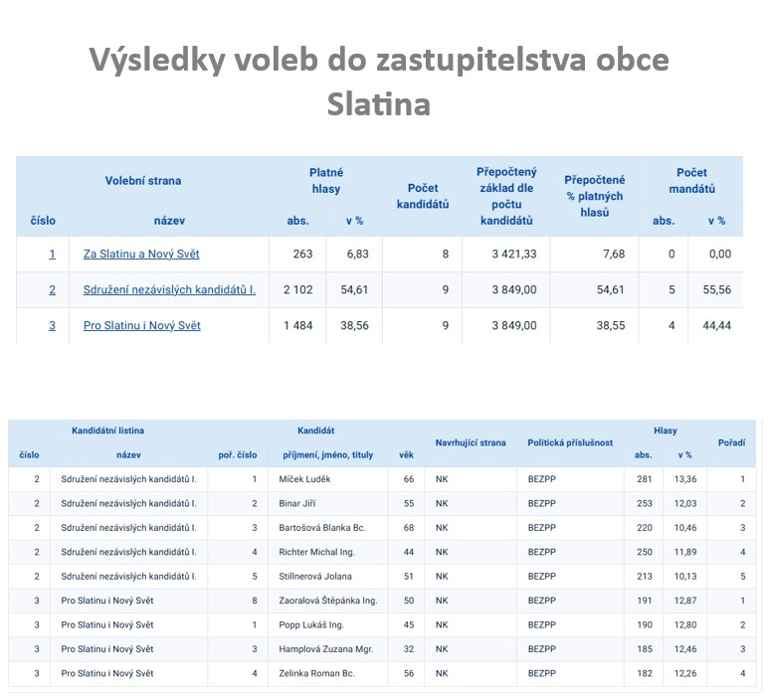Select mandate percentage 0,00
The height and width of the screenshot is (700, 768).
[x=720, y=255]
